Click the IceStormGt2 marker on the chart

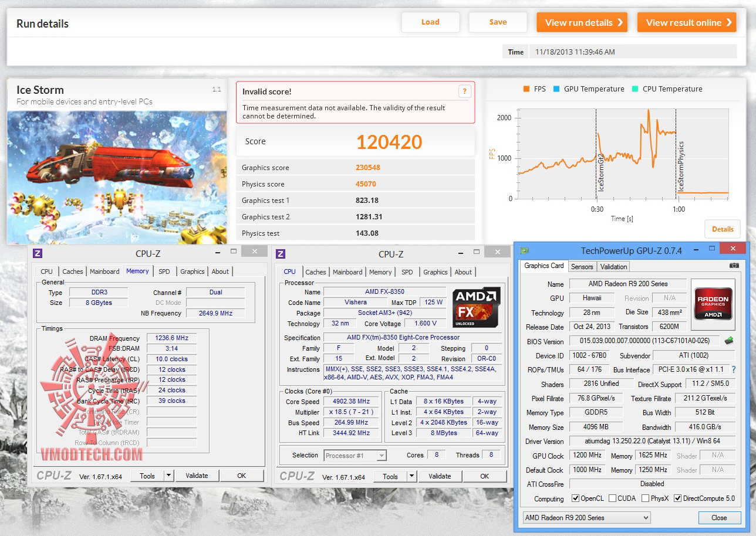click(601, 172)
